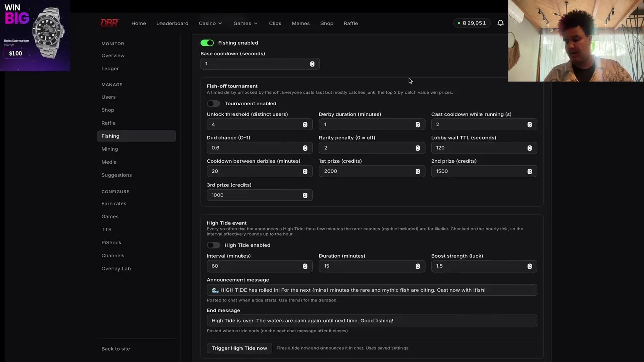Click the Announcement message text field
Viewport: 644px width, 362px height.
tap(372, 290)
